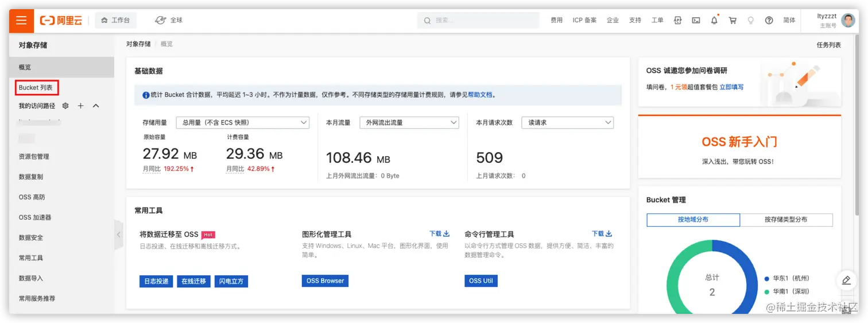
Task: Open the 总用量（不含 ECS 快照）dropdown
Action: (x=242, y=122)
